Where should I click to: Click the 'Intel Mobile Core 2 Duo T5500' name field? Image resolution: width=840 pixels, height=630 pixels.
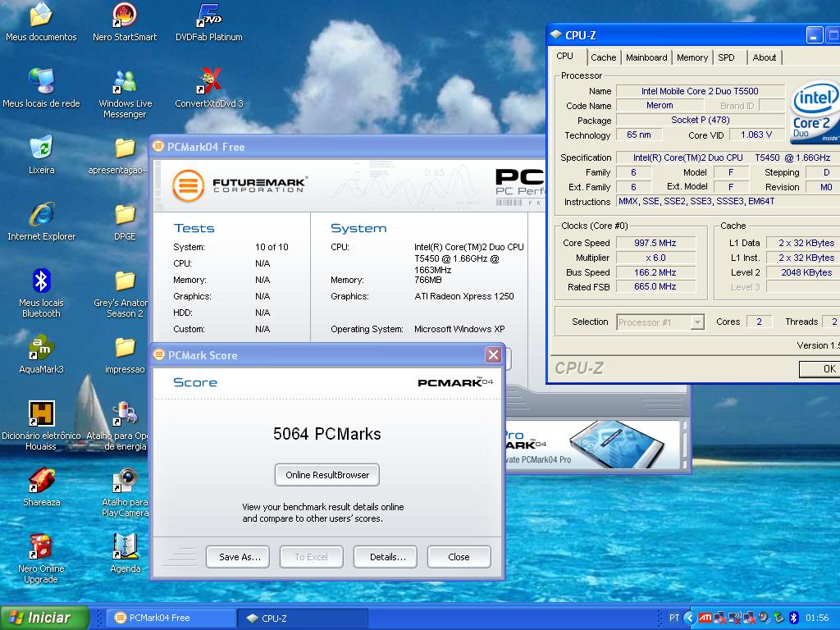[701, 91]
